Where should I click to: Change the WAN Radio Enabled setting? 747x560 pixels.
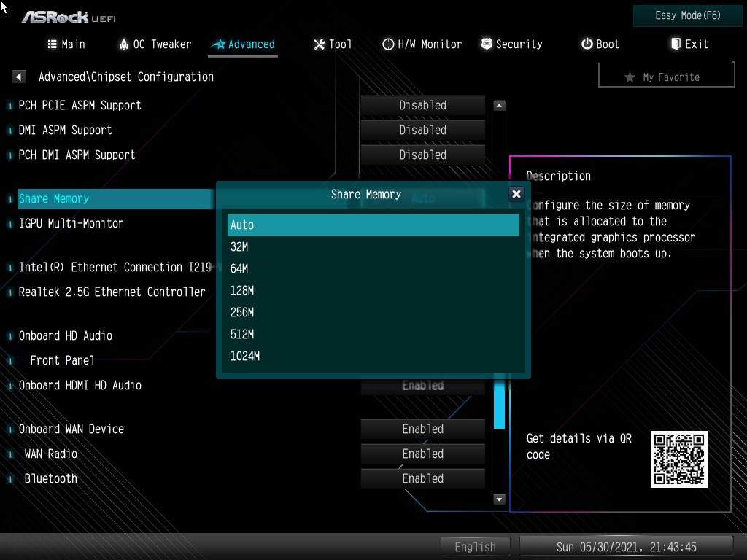[422, 454]
